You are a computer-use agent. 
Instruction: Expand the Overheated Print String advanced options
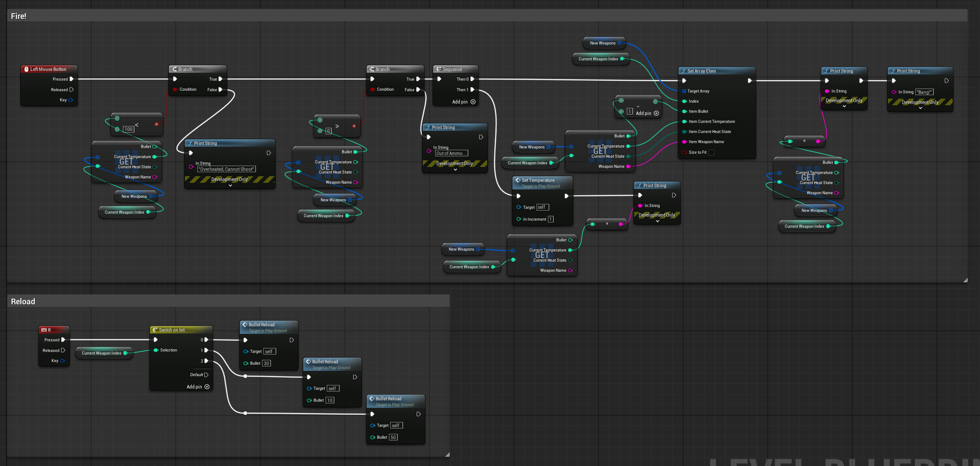(230, 185)
